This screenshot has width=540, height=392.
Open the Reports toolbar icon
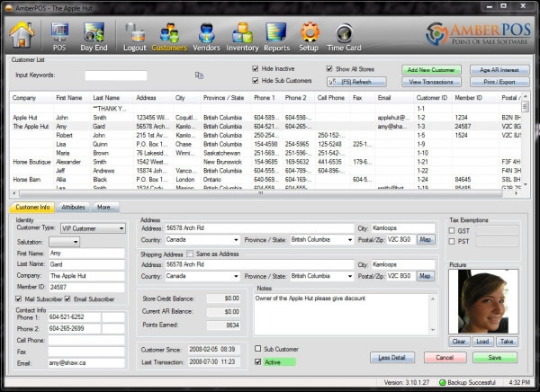[x=276, y=34]
